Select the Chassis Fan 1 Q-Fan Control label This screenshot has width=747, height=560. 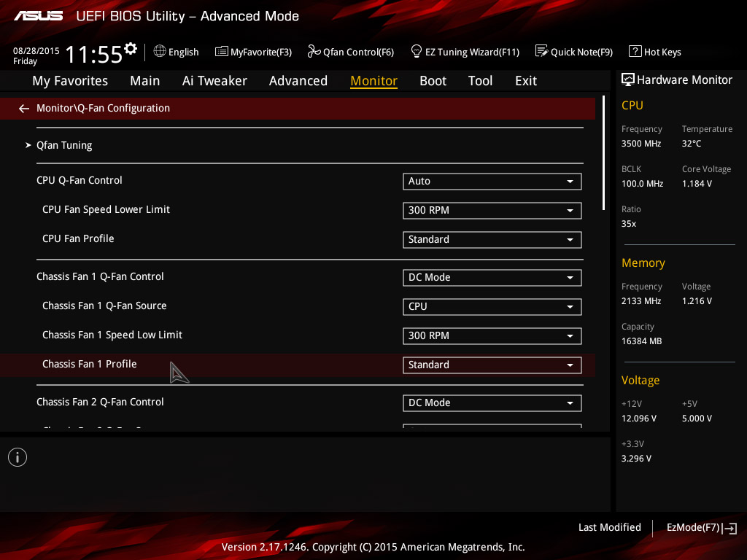pyautogui.click(x=100, y=276)
